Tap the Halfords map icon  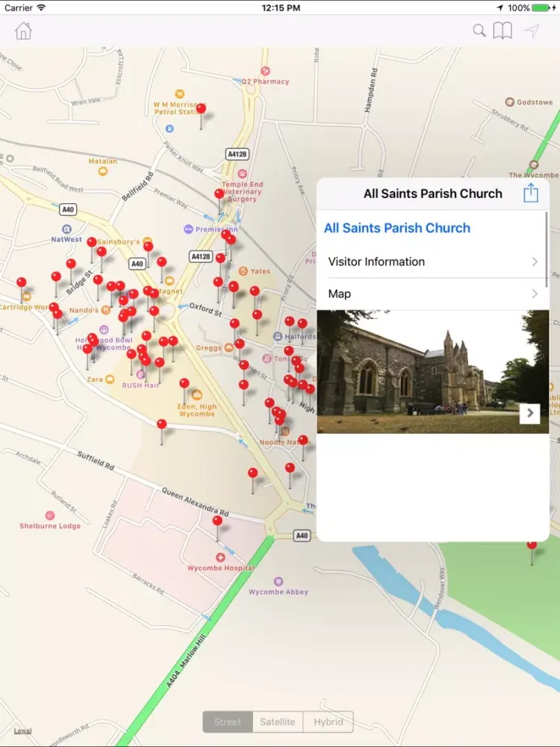tap(278, 336)
